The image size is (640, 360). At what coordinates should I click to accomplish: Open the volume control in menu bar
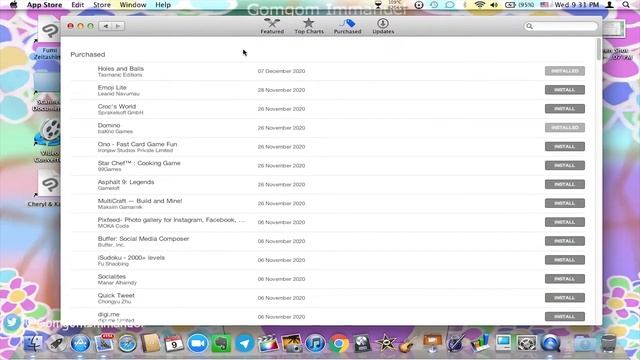(x=494, y=5)
